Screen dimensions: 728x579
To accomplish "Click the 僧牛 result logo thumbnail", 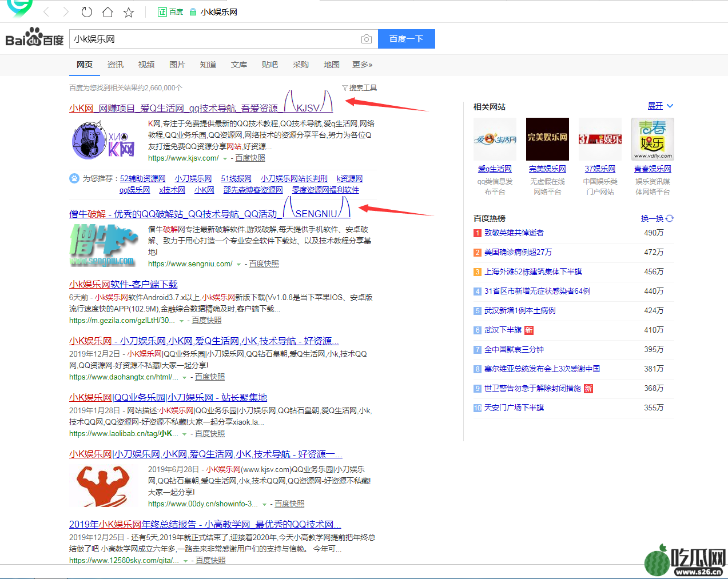I will [104, 246].
